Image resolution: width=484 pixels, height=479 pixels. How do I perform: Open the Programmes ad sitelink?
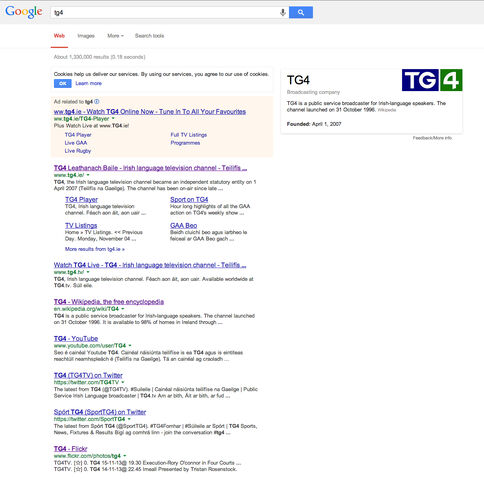(185, 143)
